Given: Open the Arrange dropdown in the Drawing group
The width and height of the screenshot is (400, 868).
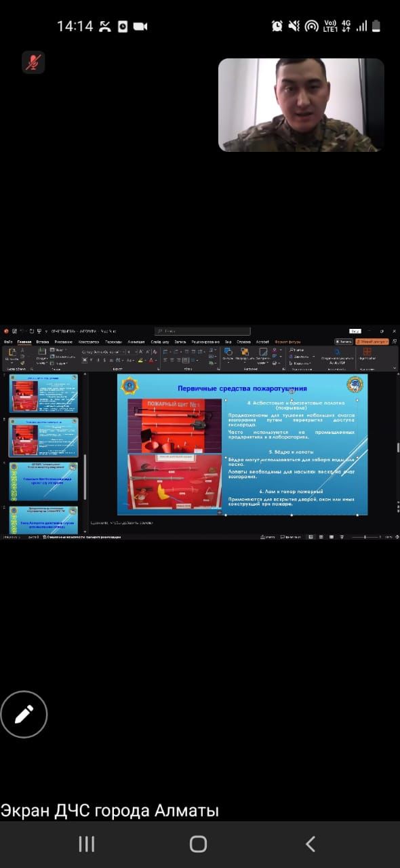Looking at the screenshot, I should tap(245, 353).
